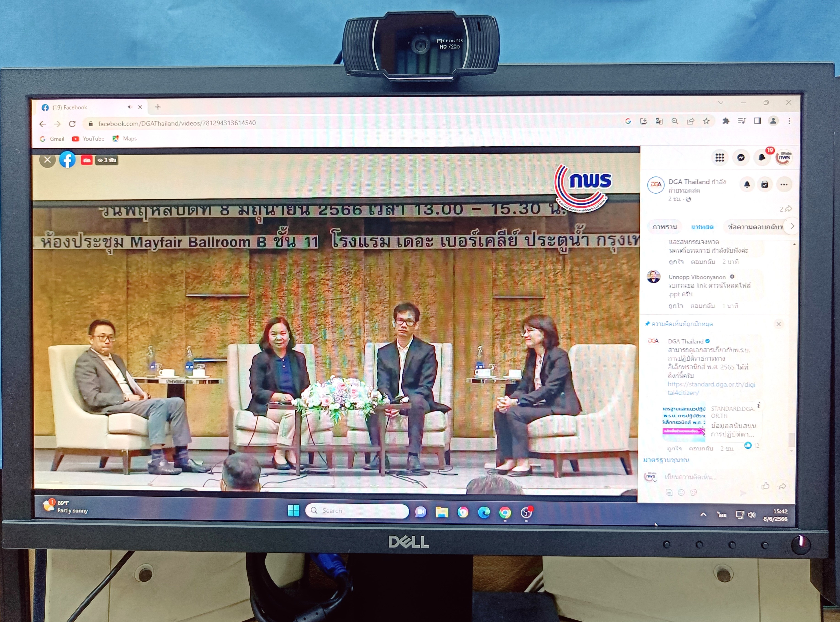Close the Facebook browser tab
This screenshot has height=622, width=840.
click(140, 107)
